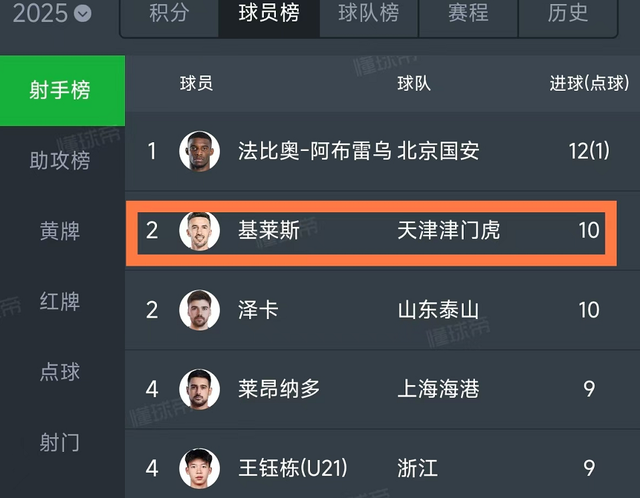640x498 pixels.
Task: Open the 黄牌 ranking
Action: [x=60, y=231]
